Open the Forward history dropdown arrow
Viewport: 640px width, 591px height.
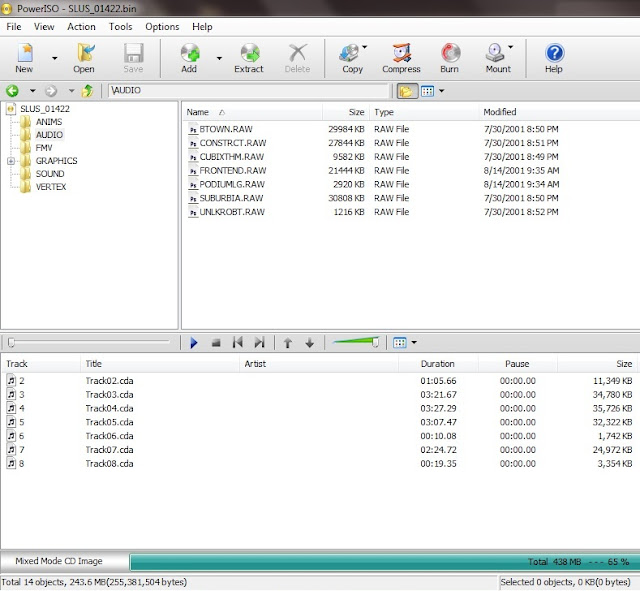(x=71, y=91)
